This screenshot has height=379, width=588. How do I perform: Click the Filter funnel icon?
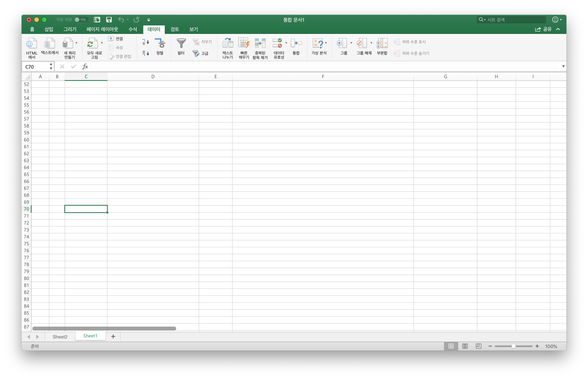pyautogui.click(x=181, y=44)
